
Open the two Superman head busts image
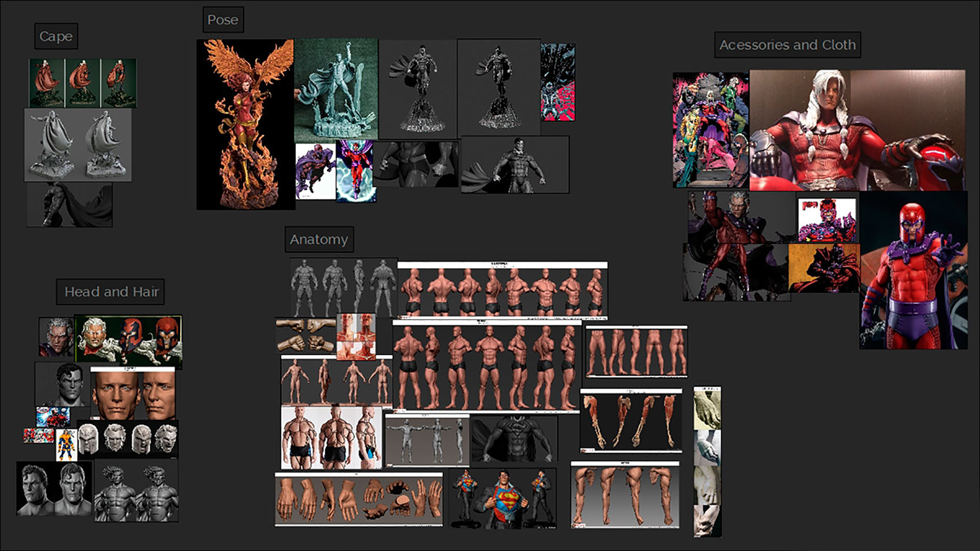54,489
